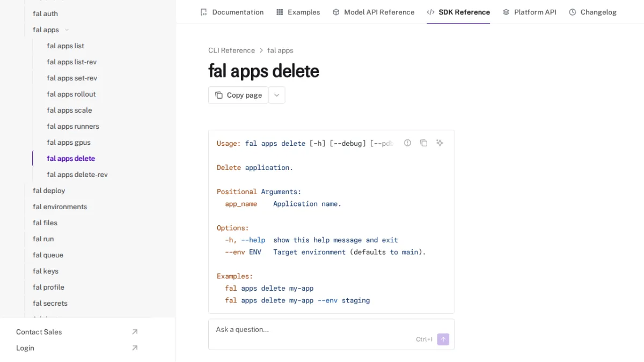Select the SDK Reference tab
Image resolution: width=644 pixels, height=362 pixels.
point(458,12)
